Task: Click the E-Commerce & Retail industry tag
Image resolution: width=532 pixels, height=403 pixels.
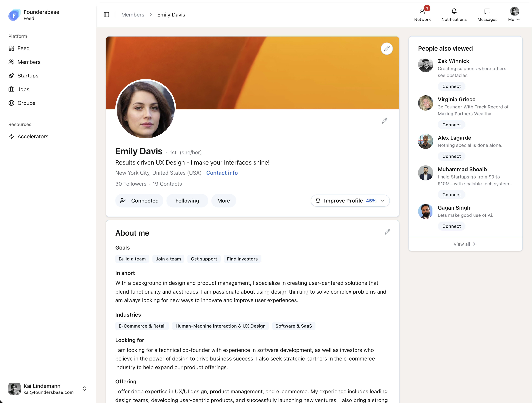Action: (142, 326)
